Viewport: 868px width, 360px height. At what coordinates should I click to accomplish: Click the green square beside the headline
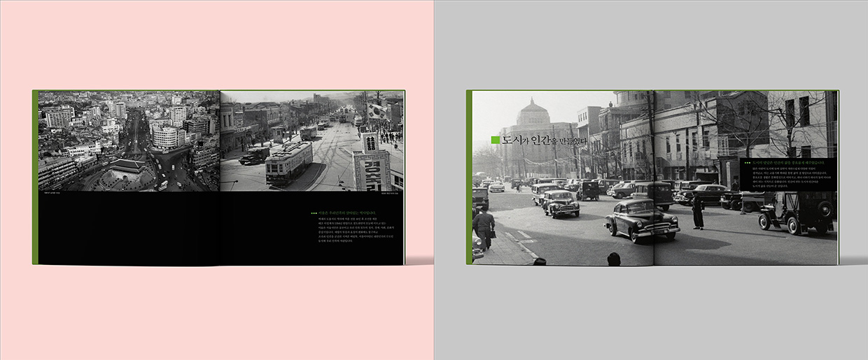(496, 141)
